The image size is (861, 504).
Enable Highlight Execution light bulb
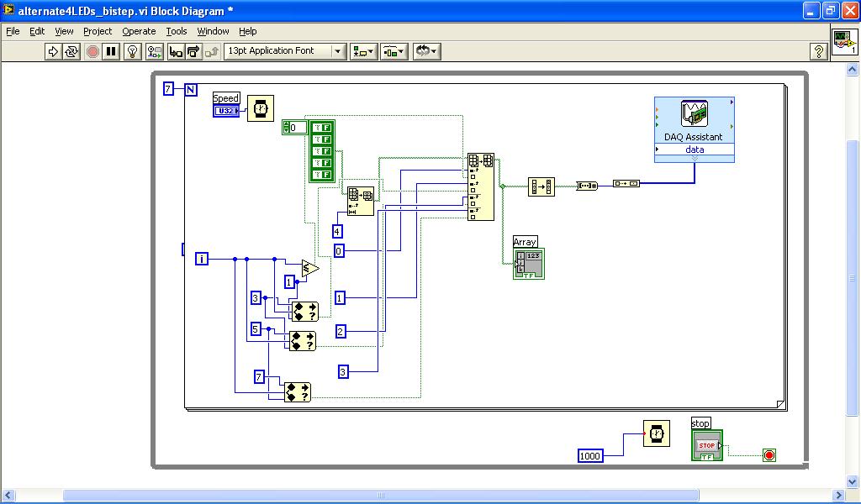point(130,50)
